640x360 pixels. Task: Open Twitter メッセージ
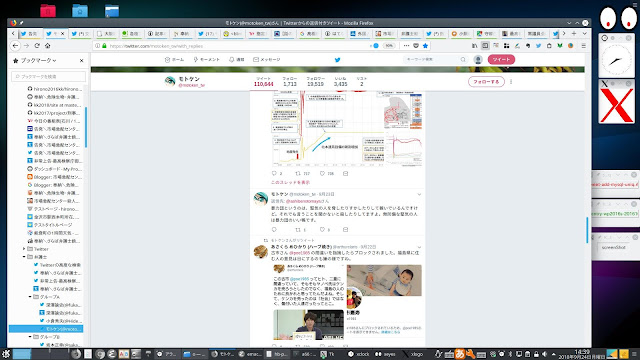[267, 60]
